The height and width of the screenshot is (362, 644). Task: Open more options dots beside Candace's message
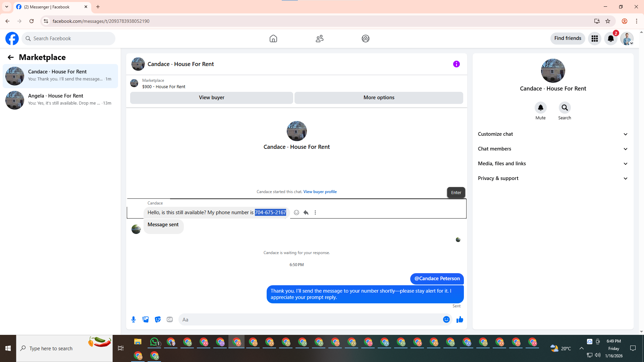(x=315, y=213)
